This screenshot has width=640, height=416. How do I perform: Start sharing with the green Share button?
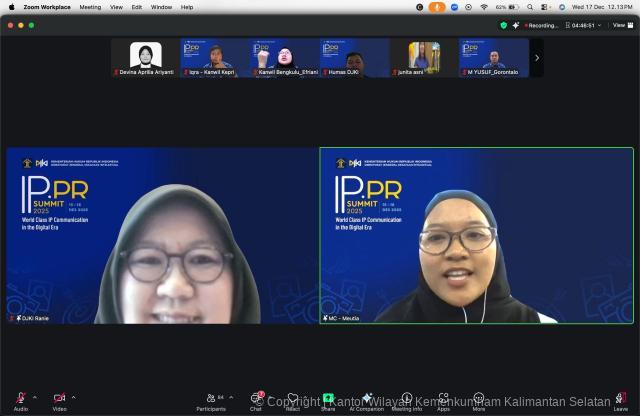click(328, 399)
